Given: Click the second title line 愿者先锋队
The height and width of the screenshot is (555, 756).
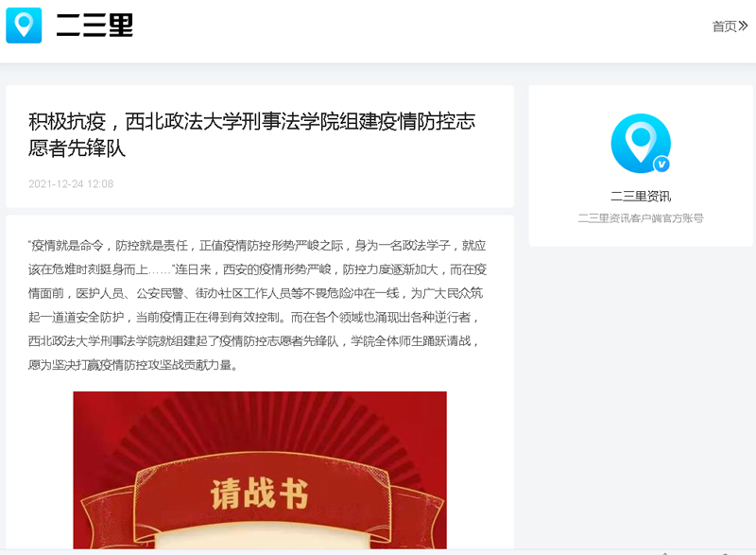Looking at the screenshot, I should click(x=77, y=148).
